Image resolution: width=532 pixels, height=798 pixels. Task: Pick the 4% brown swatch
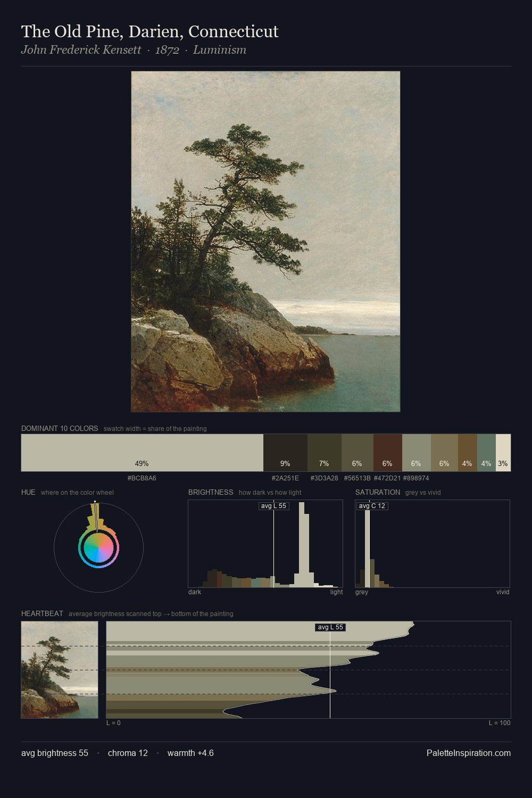(x=467, y=453)
